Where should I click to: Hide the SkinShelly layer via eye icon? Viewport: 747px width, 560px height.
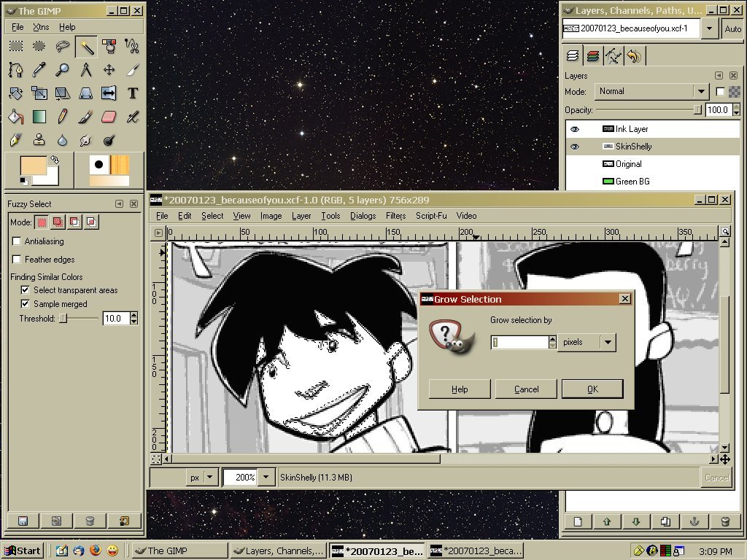click(x=575, y=147)
